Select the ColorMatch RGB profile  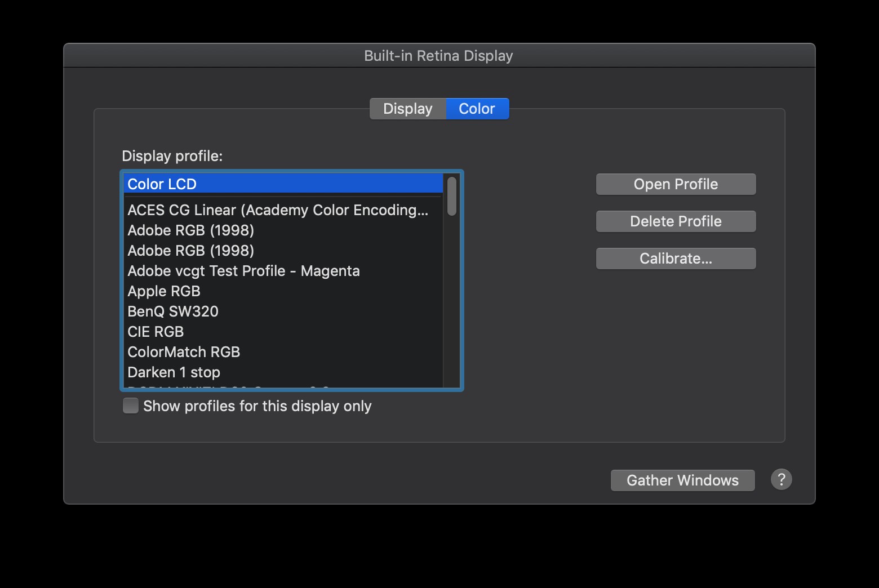[184, 351]
